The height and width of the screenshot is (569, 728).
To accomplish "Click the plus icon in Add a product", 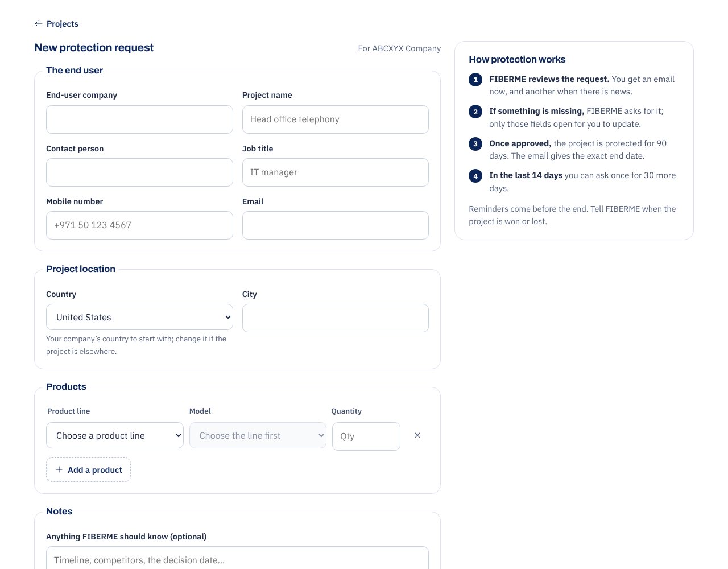I will tap(59, 469).
